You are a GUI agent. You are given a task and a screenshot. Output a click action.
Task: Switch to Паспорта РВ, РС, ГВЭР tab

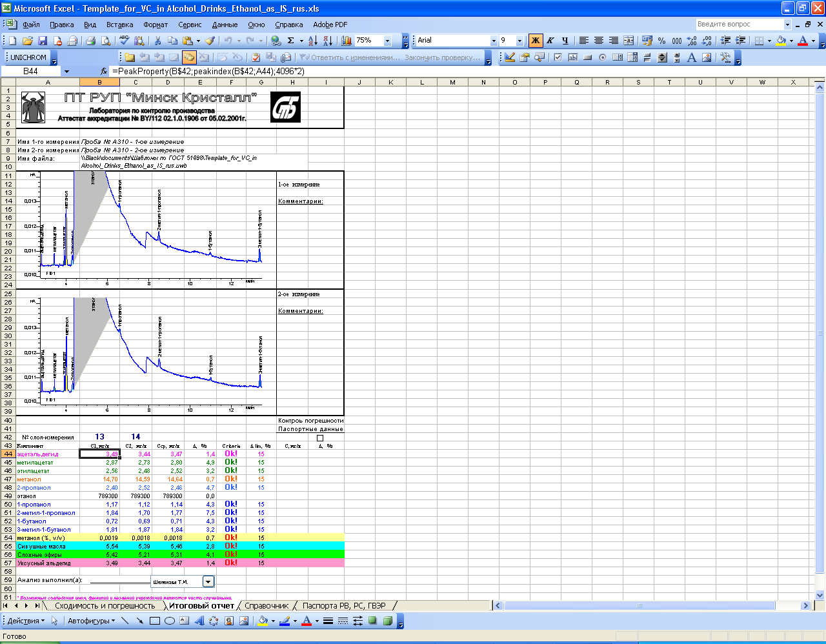344,605
